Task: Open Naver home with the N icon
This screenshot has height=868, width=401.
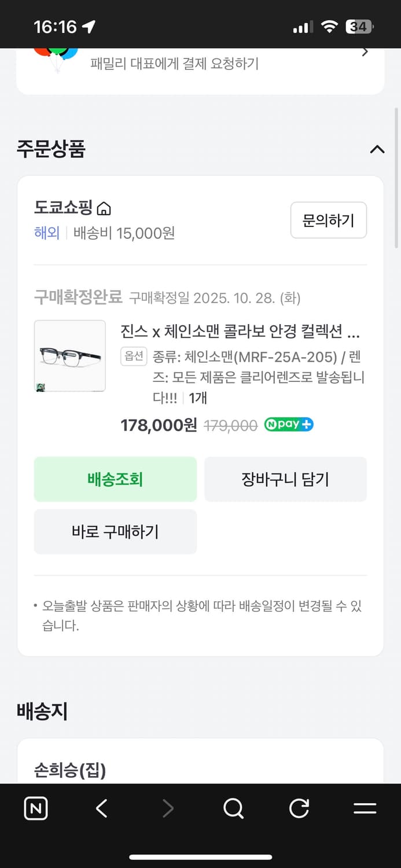Action: tap(35, 808)
